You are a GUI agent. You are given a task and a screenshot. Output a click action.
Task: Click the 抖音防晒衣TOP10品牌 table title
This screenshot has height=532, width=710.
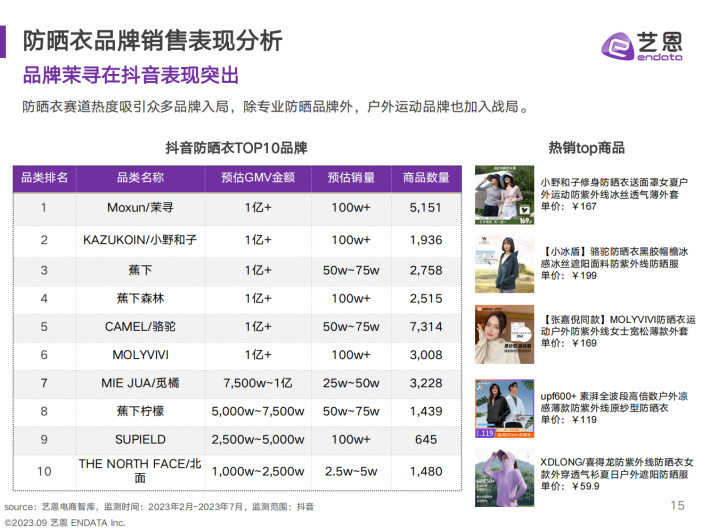(x=236, y=148)
